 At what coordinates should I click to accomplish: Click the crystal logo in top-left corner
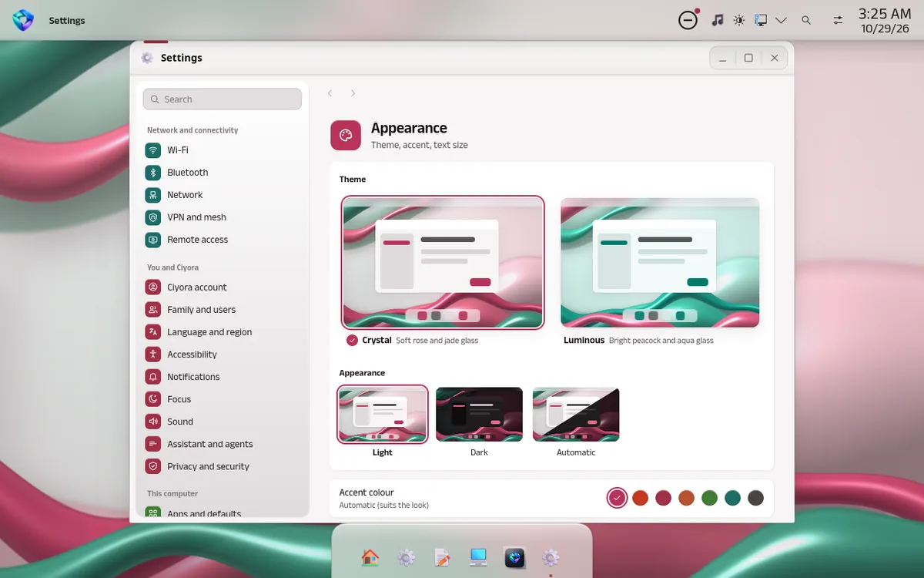[23, 20]
